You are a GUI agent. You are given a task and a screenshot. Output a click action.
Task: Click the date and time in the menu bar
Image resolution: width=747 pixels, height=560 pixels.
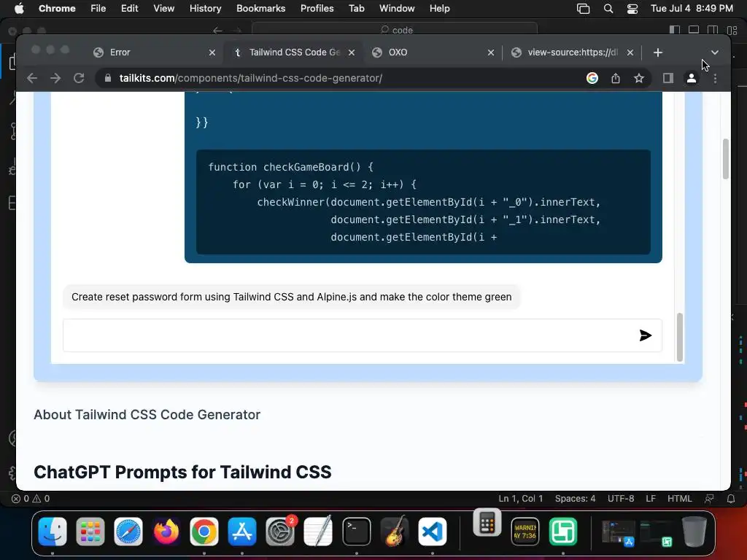click(x=692, y=9)
